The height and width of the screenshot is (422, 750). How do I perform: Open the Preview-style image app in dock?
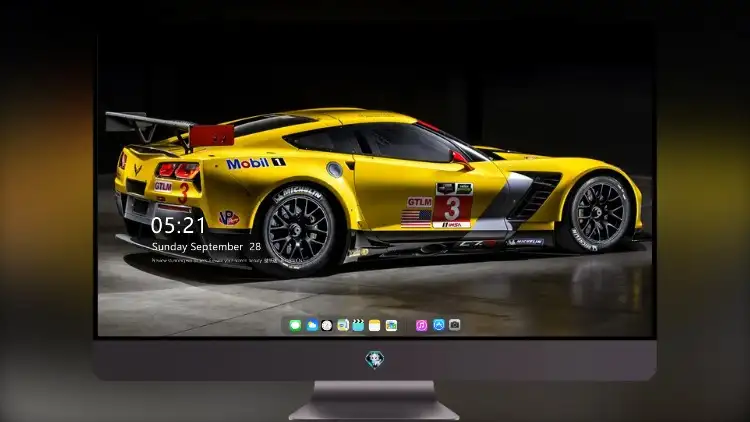343,325
